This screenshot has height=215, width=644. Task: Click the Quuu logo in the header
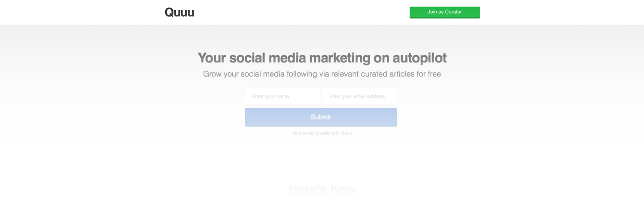(x=179, y=12)
